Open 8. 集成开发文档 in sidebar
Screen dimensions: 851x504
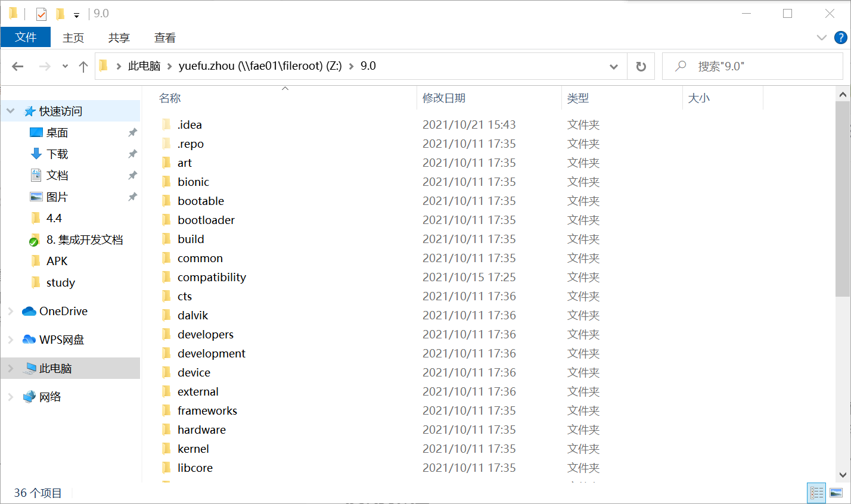click(85, 240)
